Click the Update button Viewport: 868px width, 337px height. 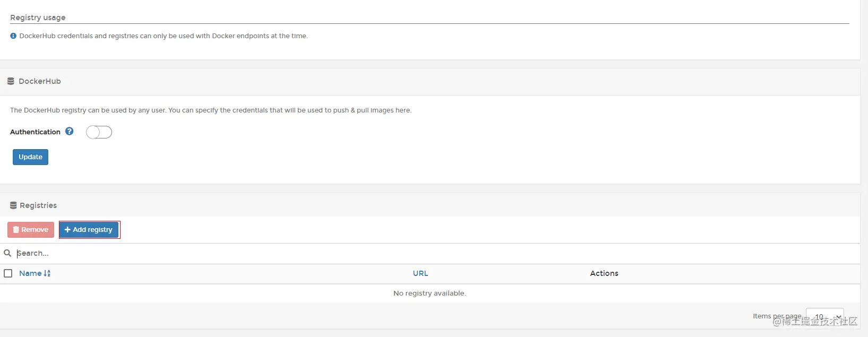(30, 157)
